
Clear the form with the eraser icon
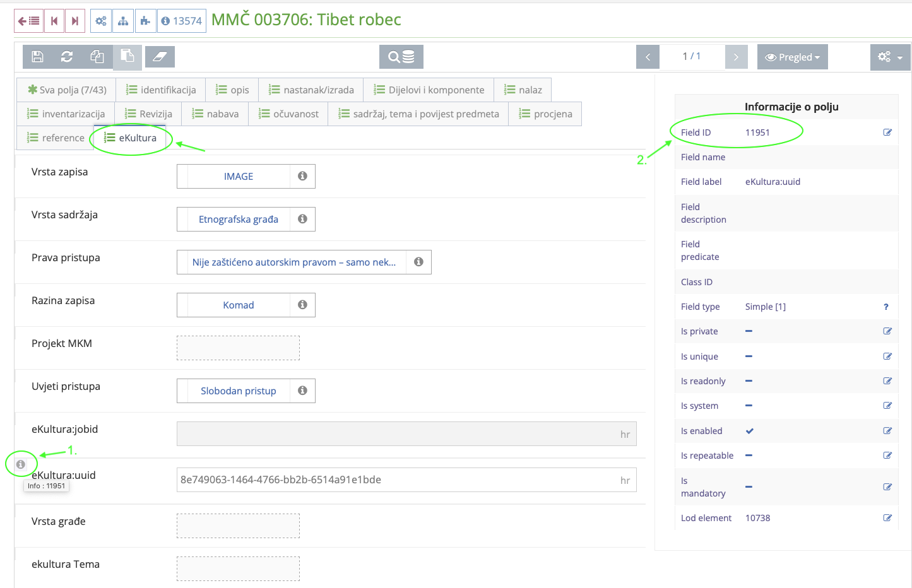click(x=160, y=56)
